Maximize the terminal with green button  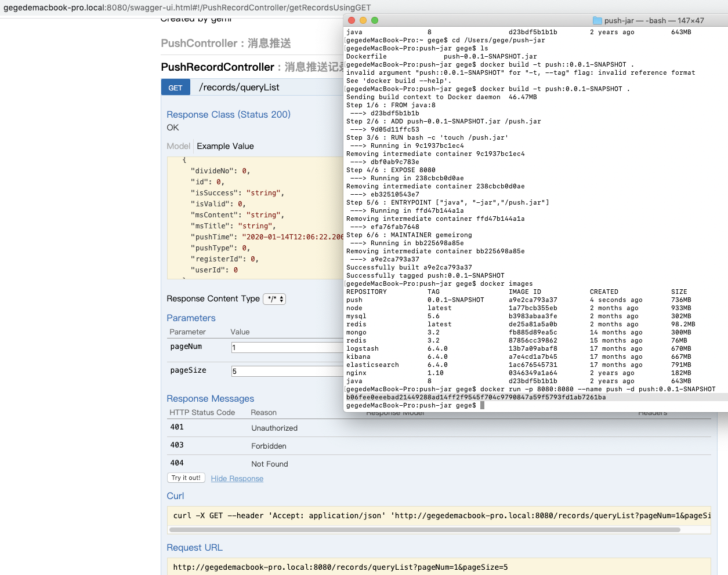[x=375, y=20]
